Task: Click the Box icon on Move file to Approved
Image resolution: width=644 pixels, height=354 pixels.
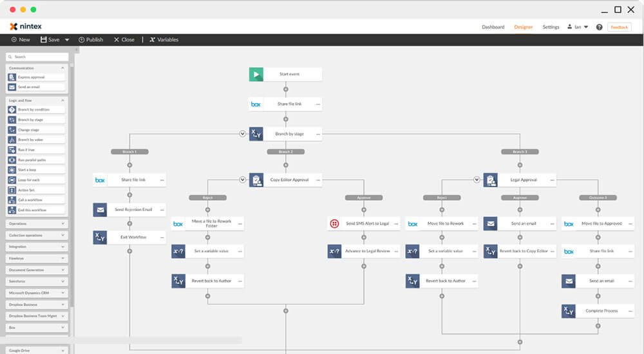Action: point(569,223)
